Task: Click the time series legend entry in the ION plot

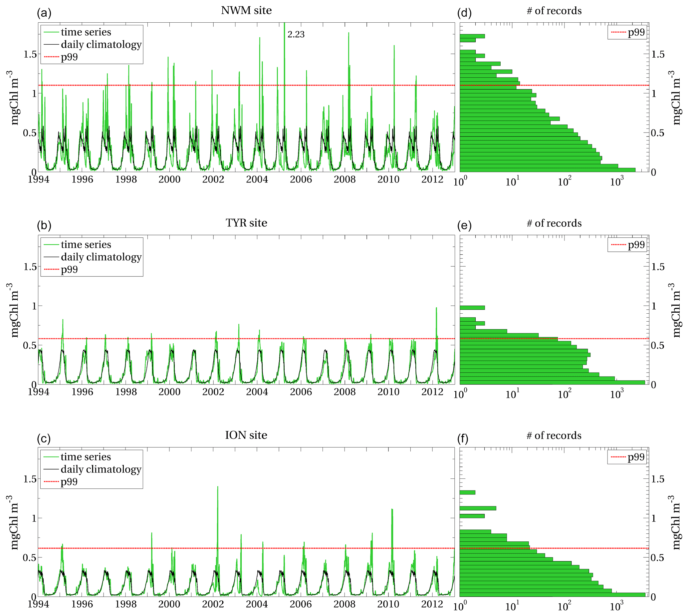Action: pos(86,457)
